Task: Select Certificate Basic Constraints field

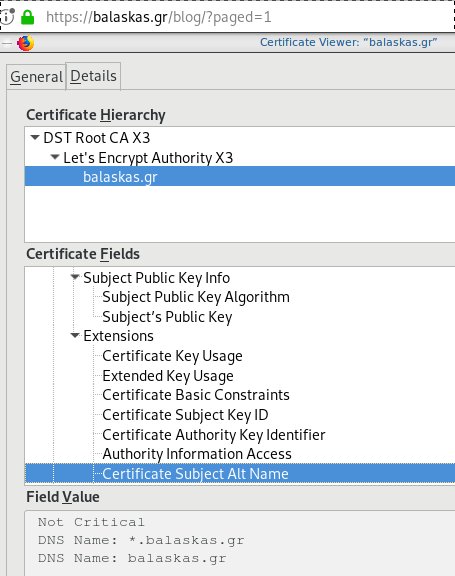Action: click(196, 395)
